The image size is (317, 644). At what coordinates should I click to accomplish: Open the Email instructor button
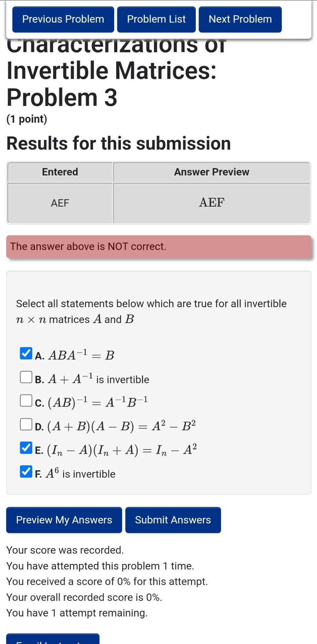click(52, 639)
